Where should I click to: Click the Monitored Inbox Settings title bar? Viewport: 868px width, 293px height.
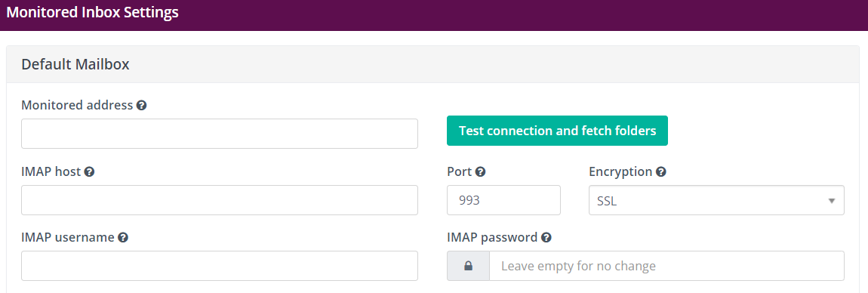point(434,15)
